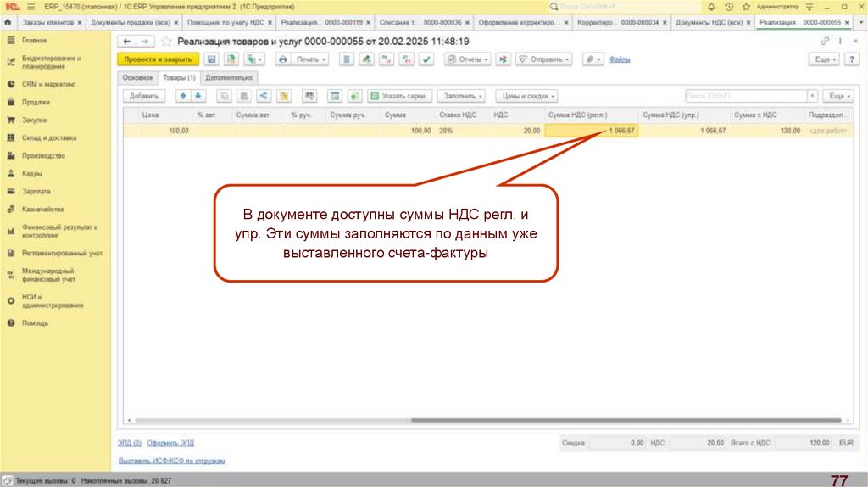Open Продажи section in sidebar
This screenshot has width=868, height=487.
click(35, 102)
